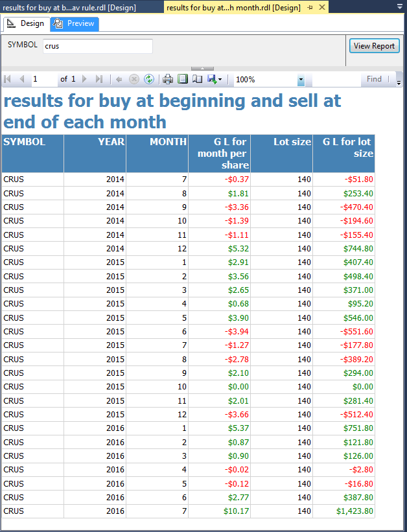This screenshot has width=407, height=532.
Task: Click the Find link in toolbar
Action: 374,79
